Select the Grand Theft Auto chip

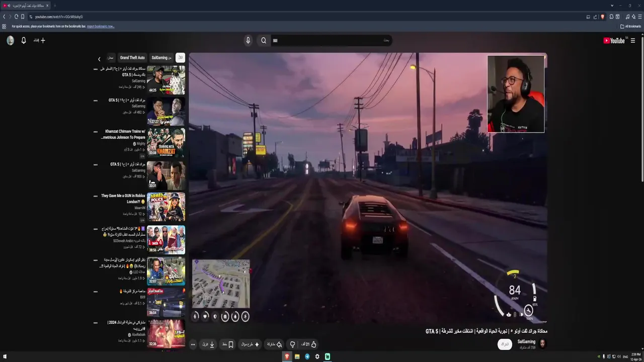tap(132, 58)
